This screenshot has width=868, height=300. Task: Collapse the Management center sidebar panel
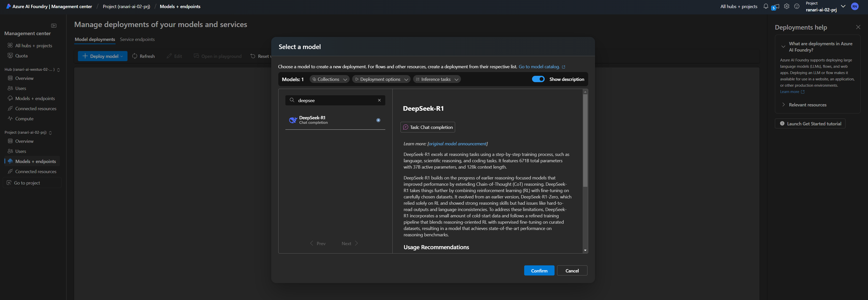(x=54, y=25)
